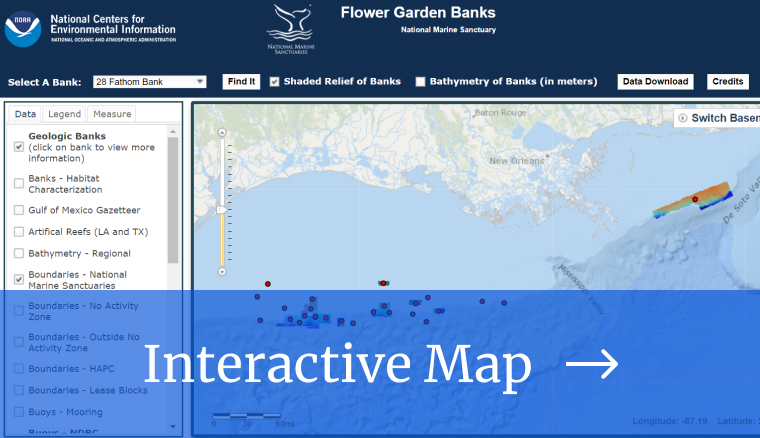Click the Find It button
The height and width of the screenshot is (438, 760).
241,82
